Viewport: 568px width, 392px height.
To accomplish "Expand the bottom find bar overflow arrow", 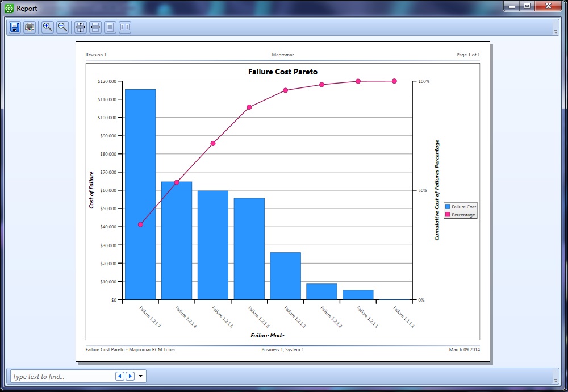I will click(x=556, y=378).
